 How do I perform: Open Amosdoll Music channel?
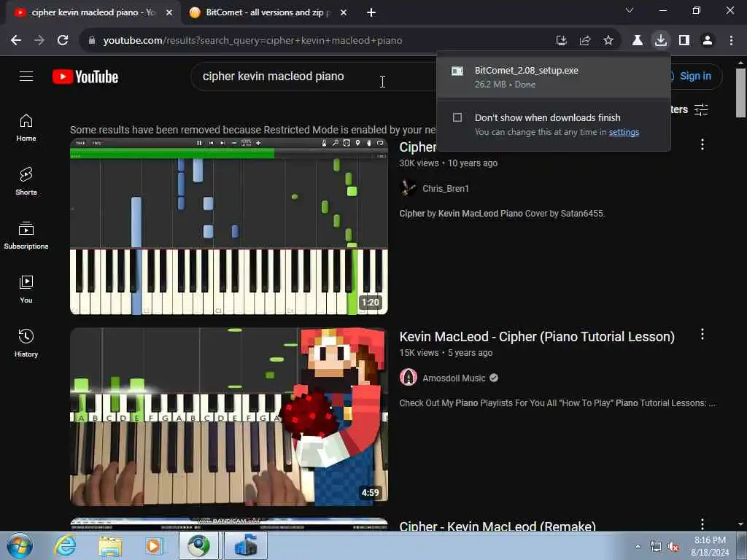pos(454,378)
